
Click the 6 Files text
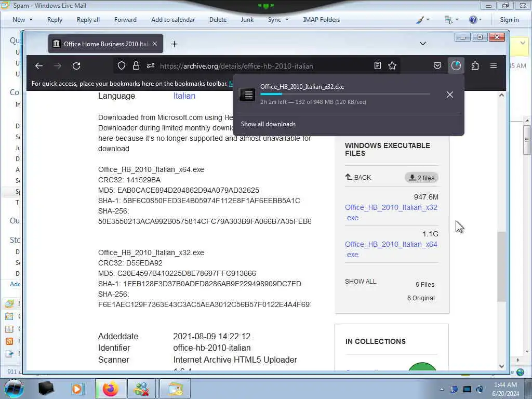coord(425,285)
